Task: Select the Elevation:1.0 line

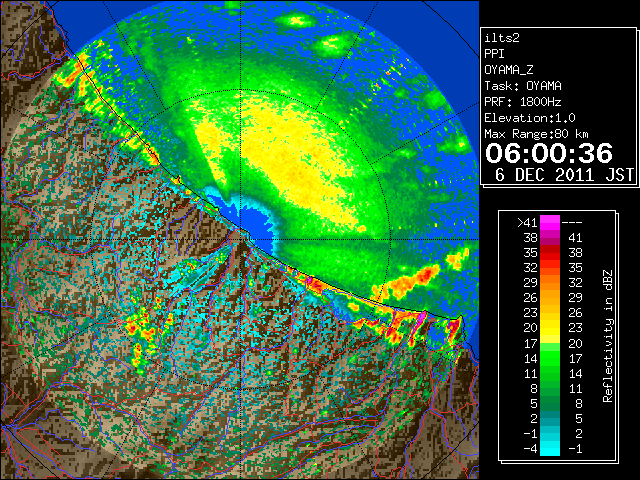Action: coord(530,118)
